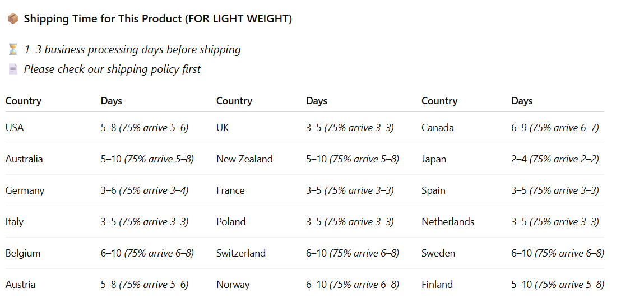Click 'Please check our shipping policy first'
This screenshot has height=307, width=644.
point(112,69)
